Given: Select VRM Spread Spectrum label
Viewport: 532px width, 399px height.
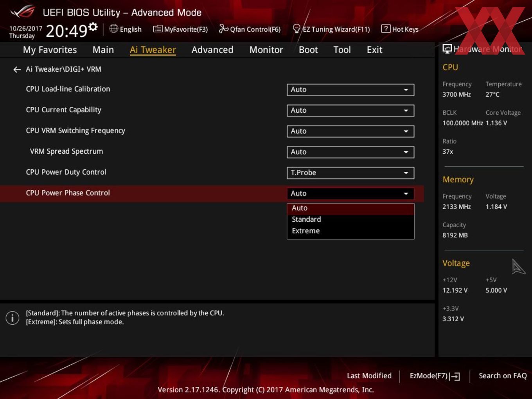Looking at the screenshot, I should click(x=66, y=151).
